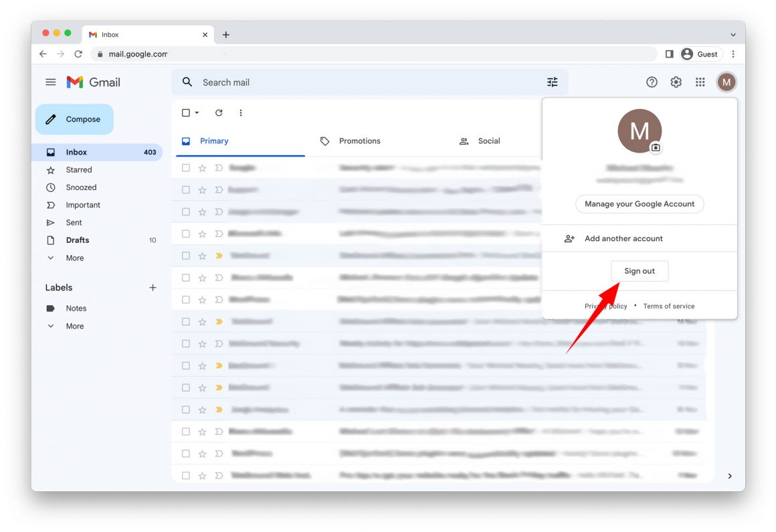Open the main menu hamburger
Image resolution: width=776 pixels, height=532 pixels.
[50, 82]
